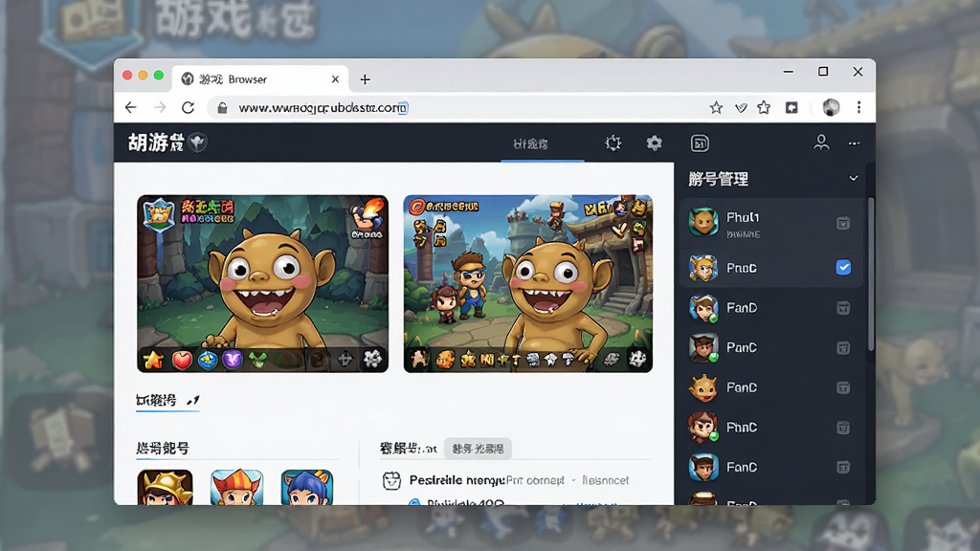Toggle the checkbox on the PhnC row
This screenshot has width=980, height=551.
tap(843, 428)
